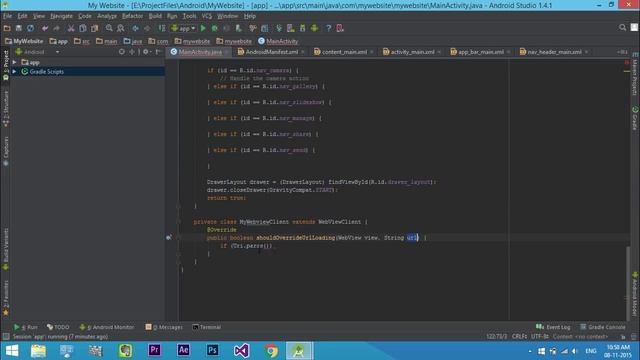Click the Undo arrow icon
The height and width of the screenshot is (360, 640).
coord(45,28)
